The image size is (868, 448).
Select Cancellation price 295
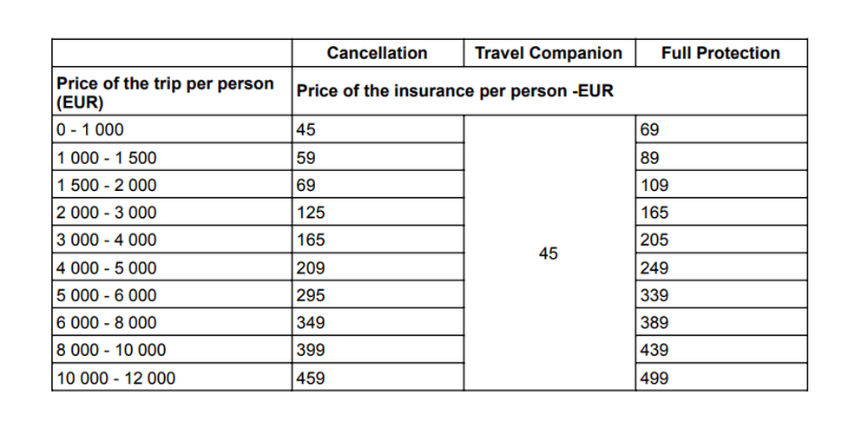tap(311, 295)
